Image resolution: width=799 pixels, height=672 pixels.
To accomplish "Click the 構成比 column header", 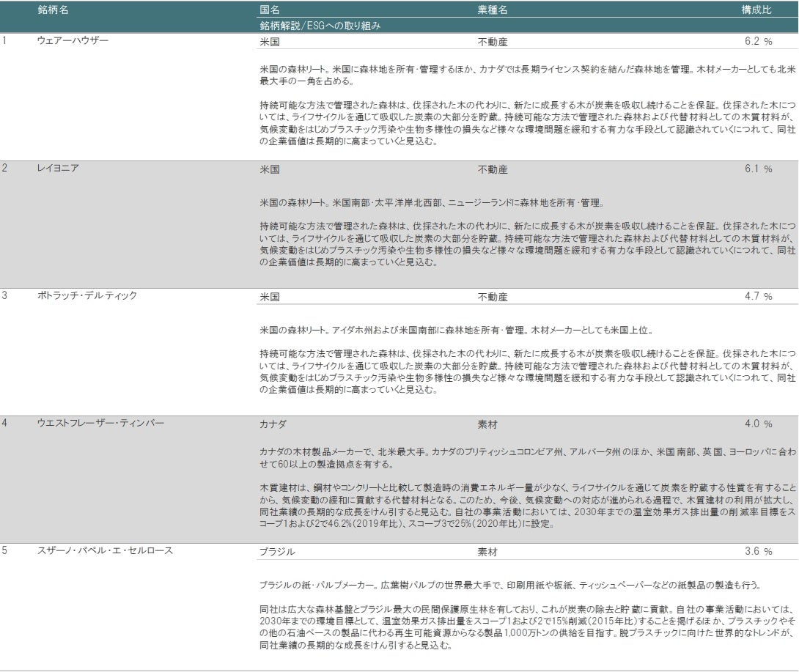I will click(756, 11).
